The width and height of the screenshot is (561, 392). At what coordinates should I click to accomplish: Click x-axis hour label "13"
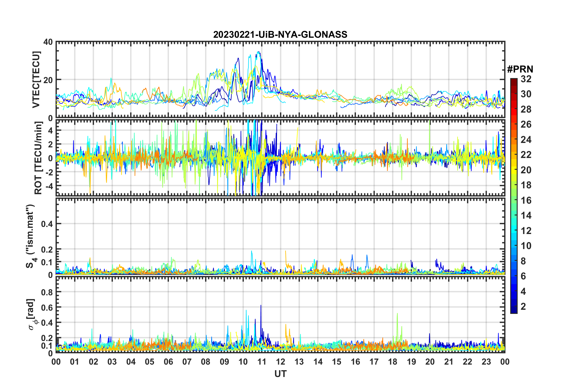(299, 362)
